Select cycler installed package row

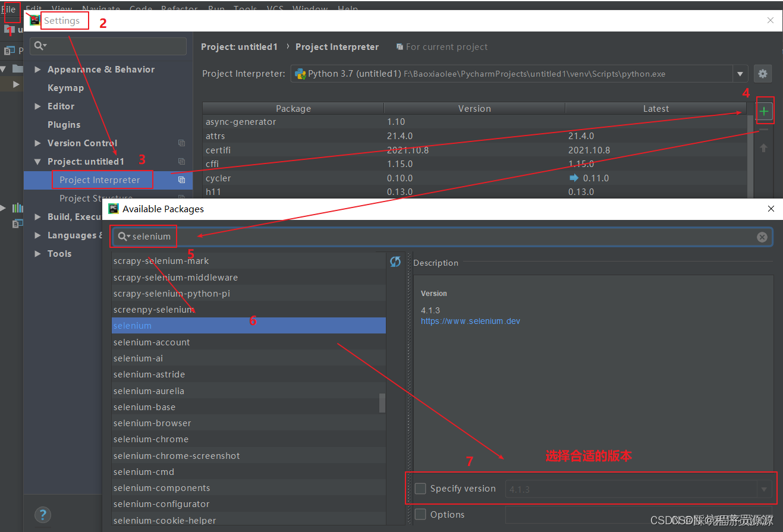coord(474,178)
